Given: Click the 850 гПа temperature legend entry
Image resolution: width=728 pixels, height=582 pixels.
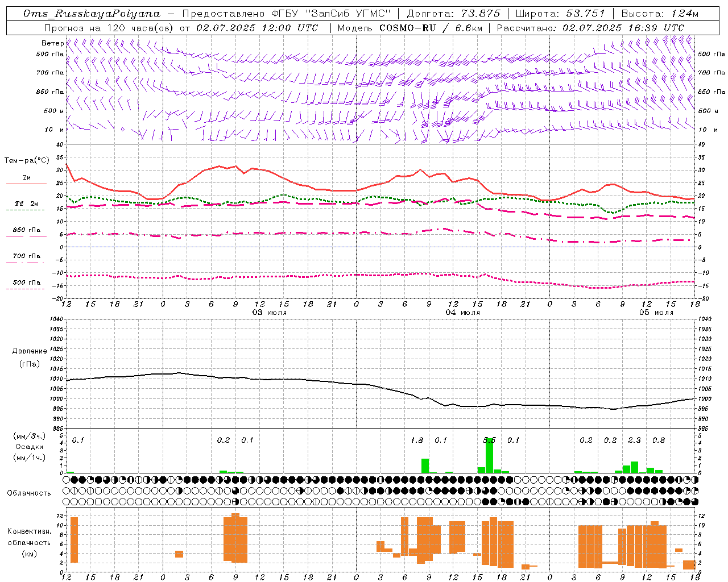Looking at the screenshot, I should (26, 232).
